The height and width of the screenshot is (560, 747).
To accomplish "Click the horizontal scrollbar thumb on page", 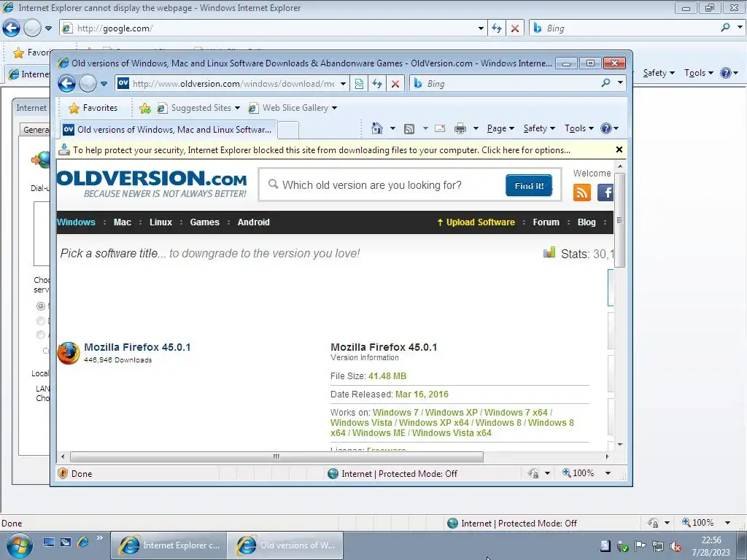I will tap(276, 456).
